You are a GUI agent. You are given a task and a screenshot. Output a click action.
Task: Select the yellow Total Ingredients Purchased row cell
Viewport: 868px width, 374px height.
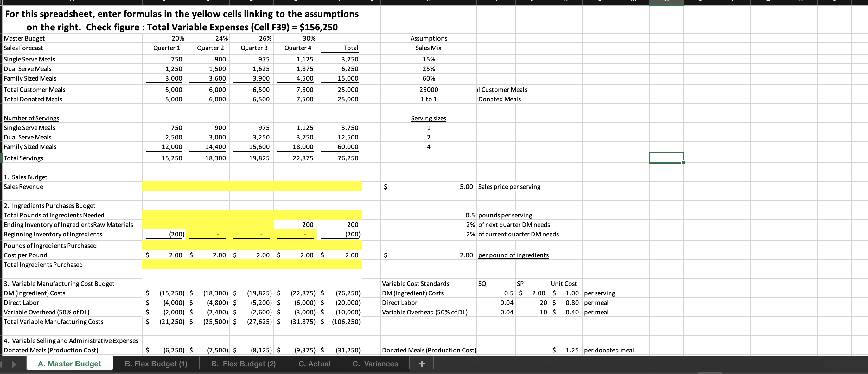click(164, 265)
